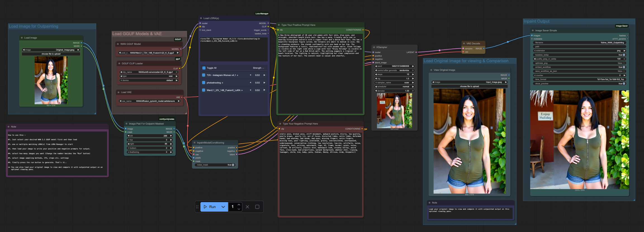Open the vae_name combo in Load VAE
This screenshot has height=232, width=644.
point(150,101)
